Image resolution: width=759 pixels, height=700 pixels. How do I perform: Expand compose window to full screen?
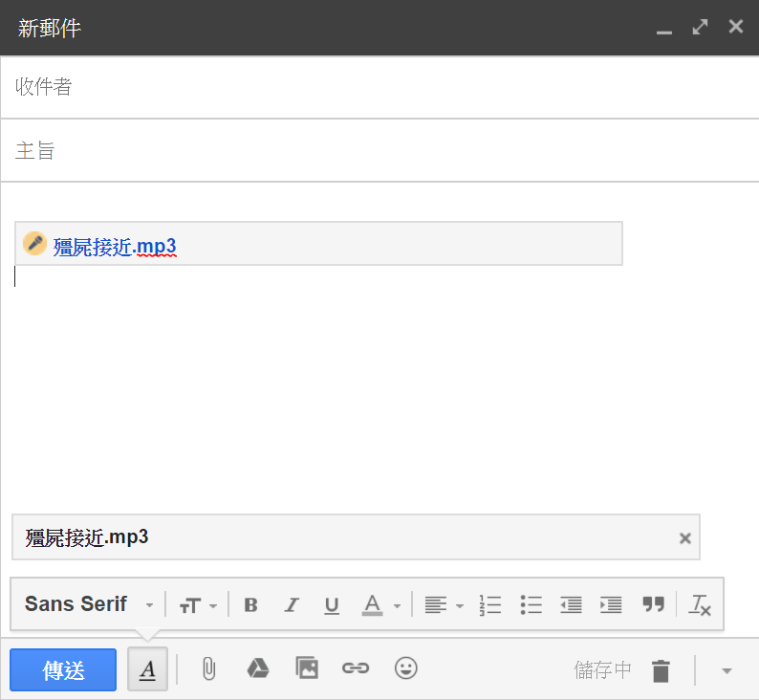click(x=700, y=27)
